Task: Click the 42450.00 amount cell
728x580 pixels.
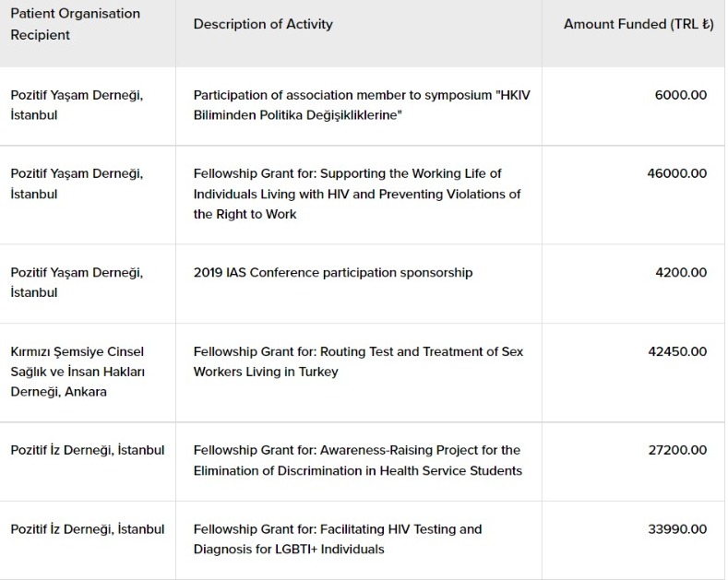Action: pyautogui.click(x=677, y=351)
